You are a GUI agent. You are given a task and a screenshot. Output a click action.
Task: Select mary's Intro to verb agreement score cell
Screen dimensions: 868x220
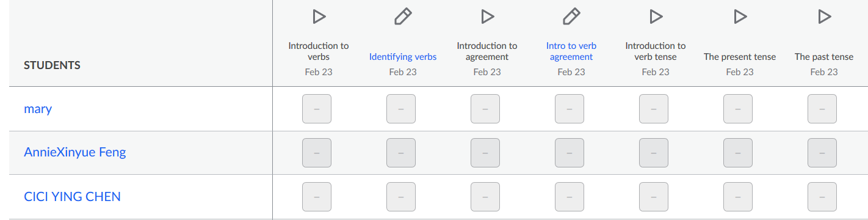click(570, 109)
